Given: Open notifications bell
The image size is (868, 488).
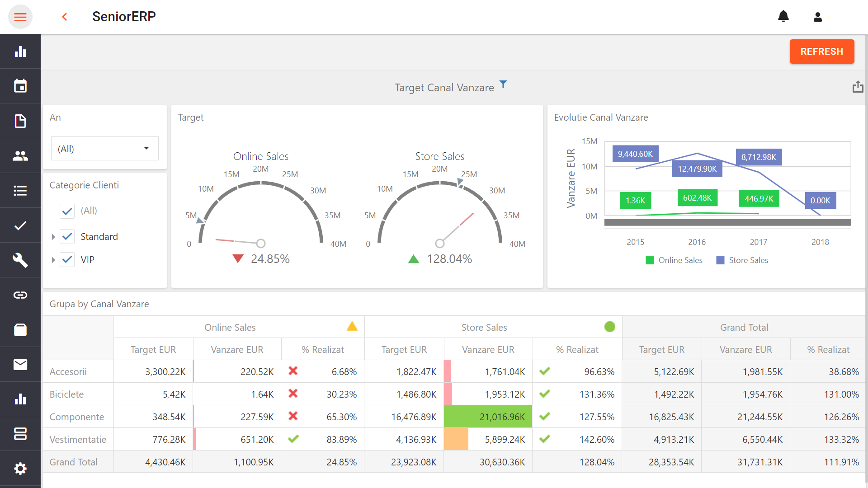Looking at the screenshot, I should pyautogui.click(x=783, y=17).
